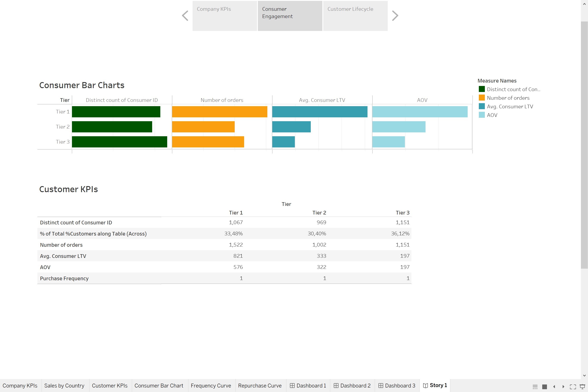This screenshot has height=392, width=588.
Task: Open the Customer Lifecycle story point
Action: 355,16
